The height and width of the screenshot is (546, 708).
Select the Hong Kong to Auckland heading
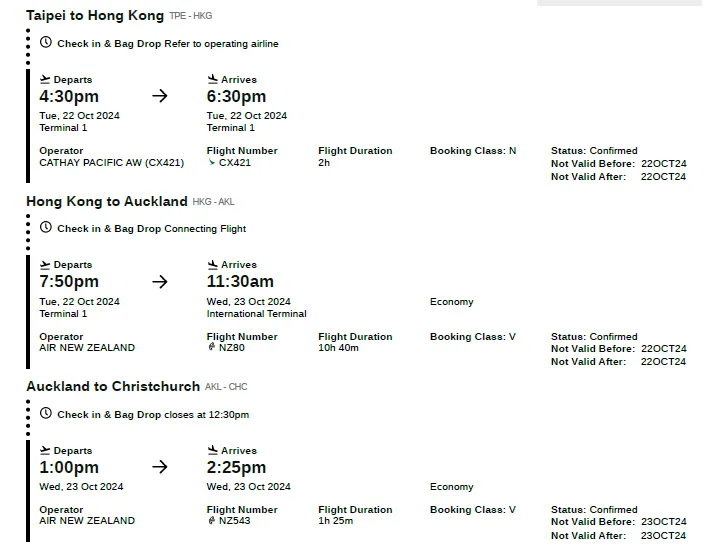pos(107,202)
